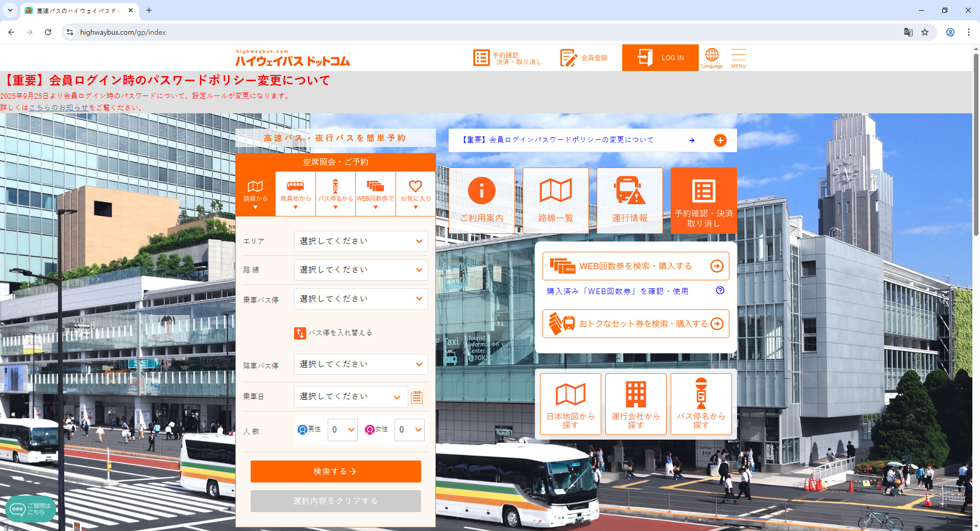The width and height of the screenshot is (980, 531).
Task: Click the ハイウェイバスドットコム logo
Action: click(x=292, y=59)
